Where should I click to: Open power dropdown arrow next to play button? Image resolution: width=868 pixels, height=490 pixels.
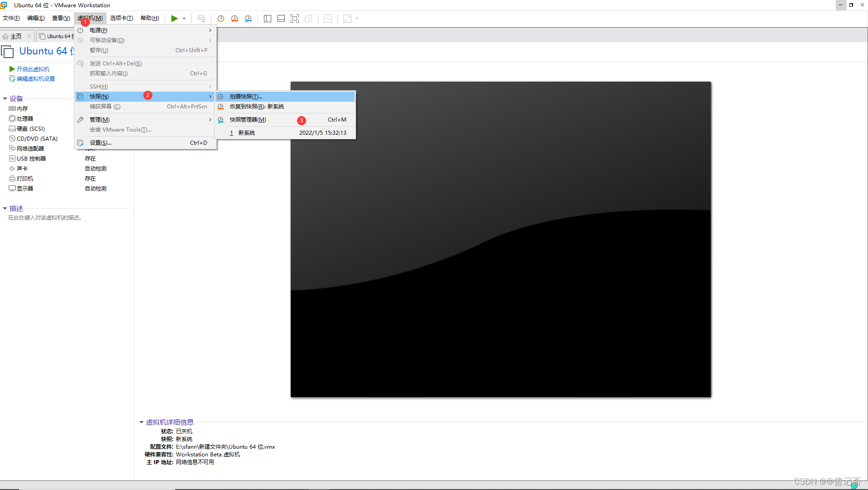pos(184,19)
